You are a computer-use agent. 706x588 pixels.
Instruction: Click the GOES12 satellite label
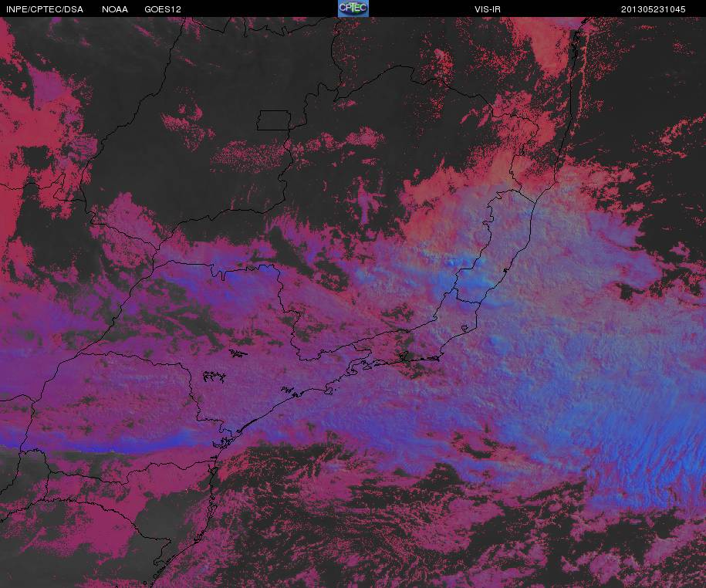pyautogui.click(x=163, y=9)
